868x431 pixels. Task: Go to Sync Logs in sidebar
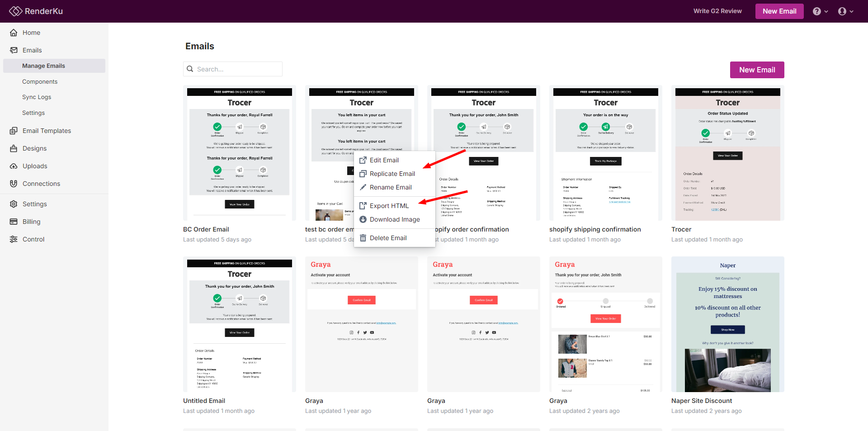[37, 97]
